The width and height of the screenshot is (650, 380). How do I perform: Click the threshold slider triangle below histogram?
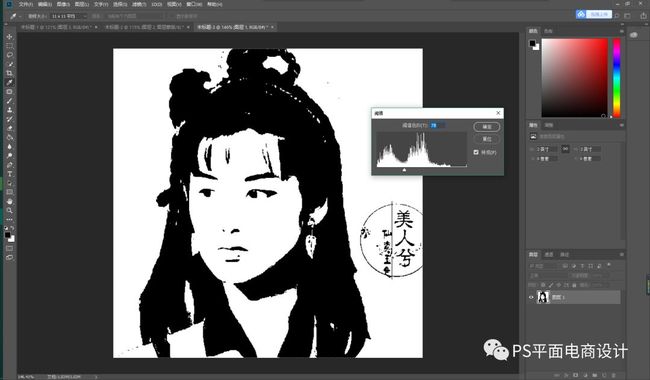click(x=404, y=169)
